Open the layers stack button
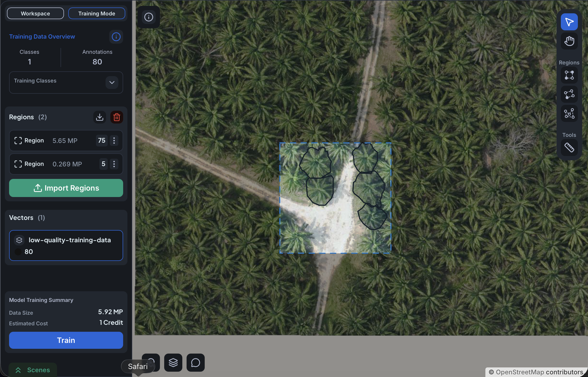Image resolution: width=588 pixels, height=377 pixels. click(x=173, y=362)
